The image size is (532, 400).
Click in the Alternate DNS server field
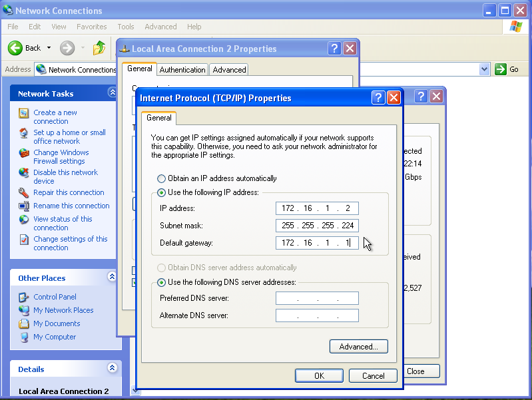pyautogui.click(x=317, y=315)
